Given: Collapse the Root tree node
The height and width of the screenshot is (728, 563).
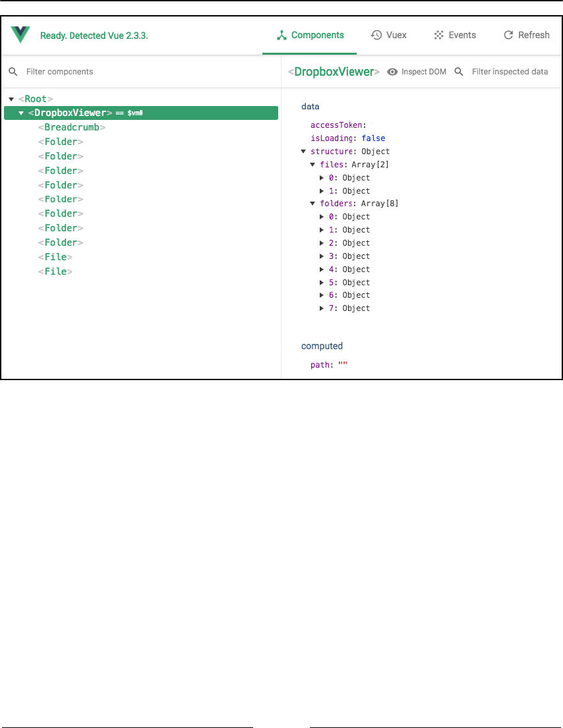Looking at the screenshot, I should point(11,99).
